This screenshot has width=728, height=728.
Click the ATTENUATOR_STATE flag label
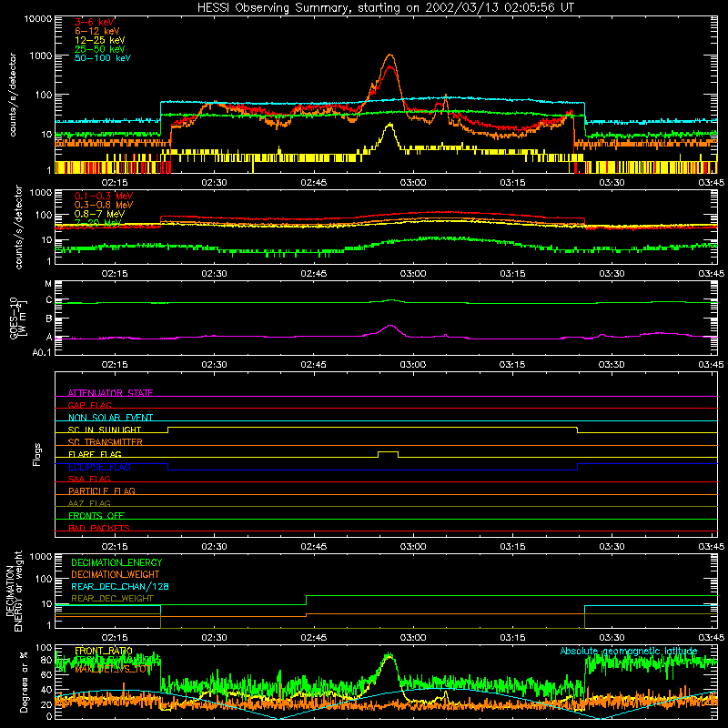(110, 393)
